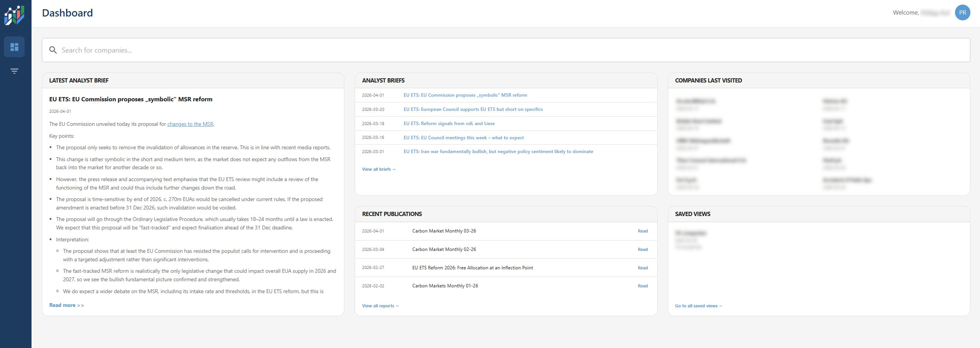The height and width of the screenshot is (348, 980).
Task: Read the Carbon Markets Monthly 01-26 publication
Action: pos(643,286)
